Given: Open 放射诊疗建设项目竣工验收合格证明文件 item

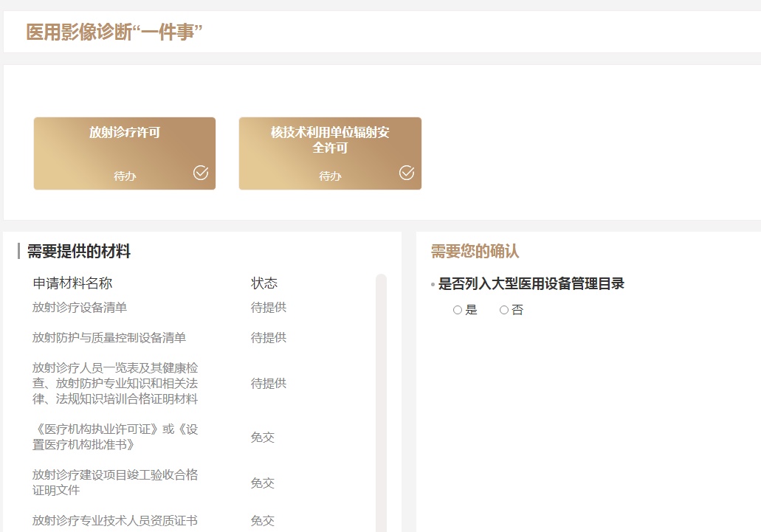Looking at the screenshot, I should tap(115, 483).
